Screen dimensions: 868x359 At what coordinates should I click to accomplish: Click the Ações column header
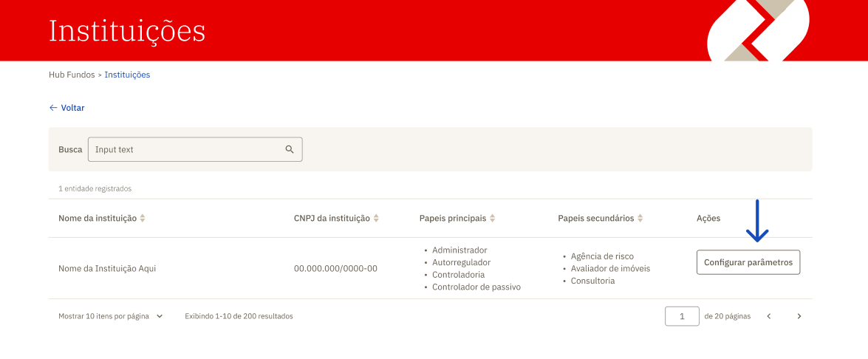coord(708,219)
